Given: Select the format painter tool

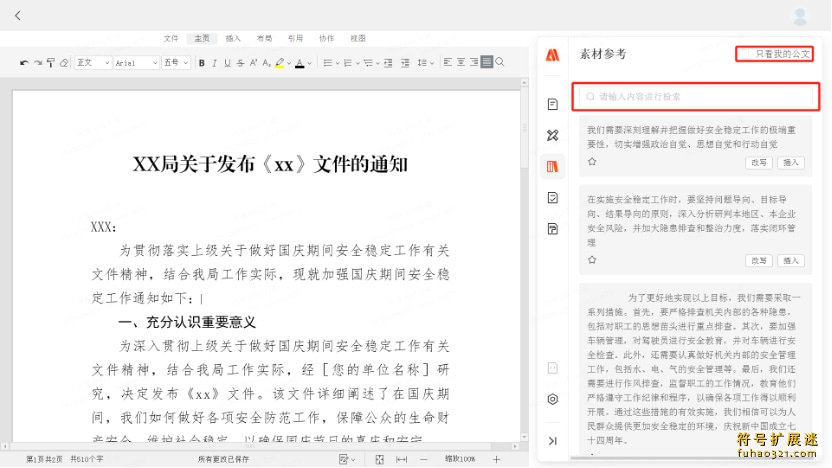Looking at the screenshot, I should (x=51, y=63).
